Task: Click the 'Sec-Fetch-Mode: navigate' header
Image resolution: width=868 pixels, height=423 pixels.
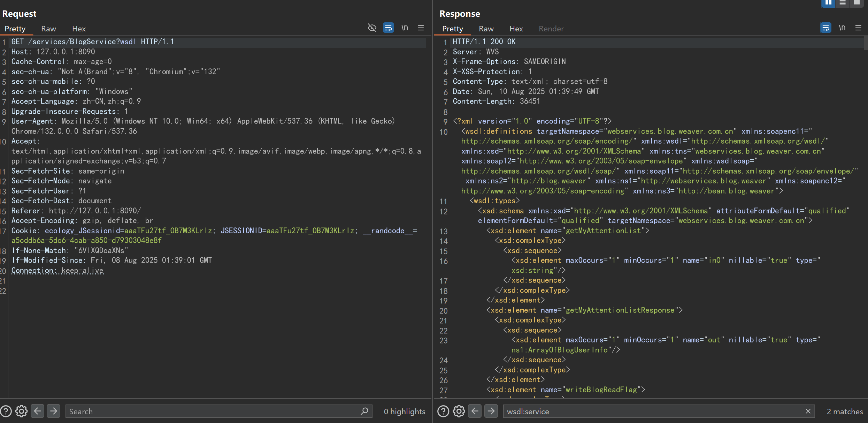Action: point(61,181)
